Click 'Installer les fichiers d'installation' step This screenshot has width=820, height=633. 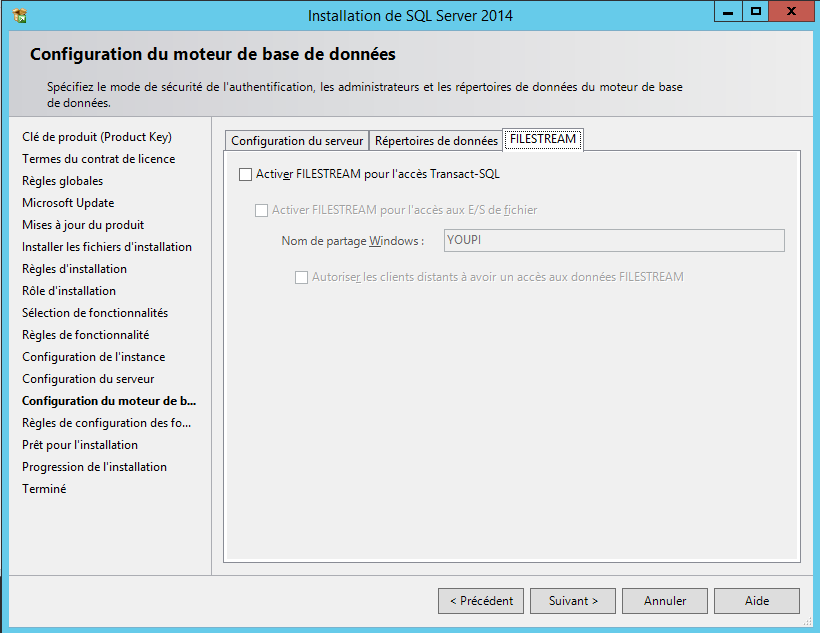tap(107, 247)
